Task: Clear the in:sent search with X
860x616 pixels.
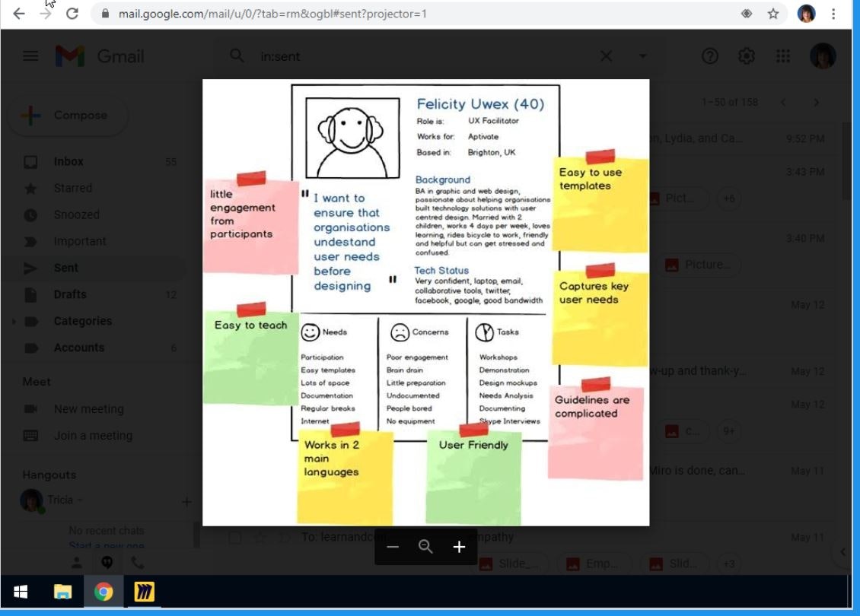Action: coord(606,56)
